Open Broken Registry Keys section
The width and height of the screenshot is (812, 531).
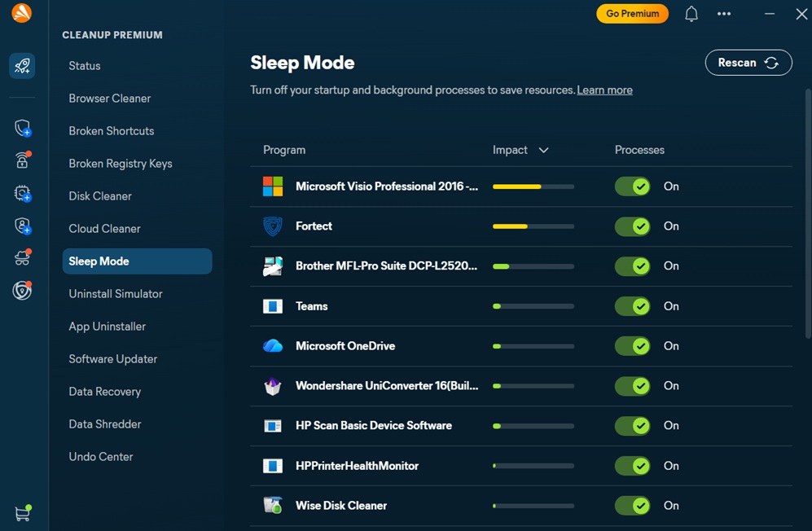click(x=121, y=164)
